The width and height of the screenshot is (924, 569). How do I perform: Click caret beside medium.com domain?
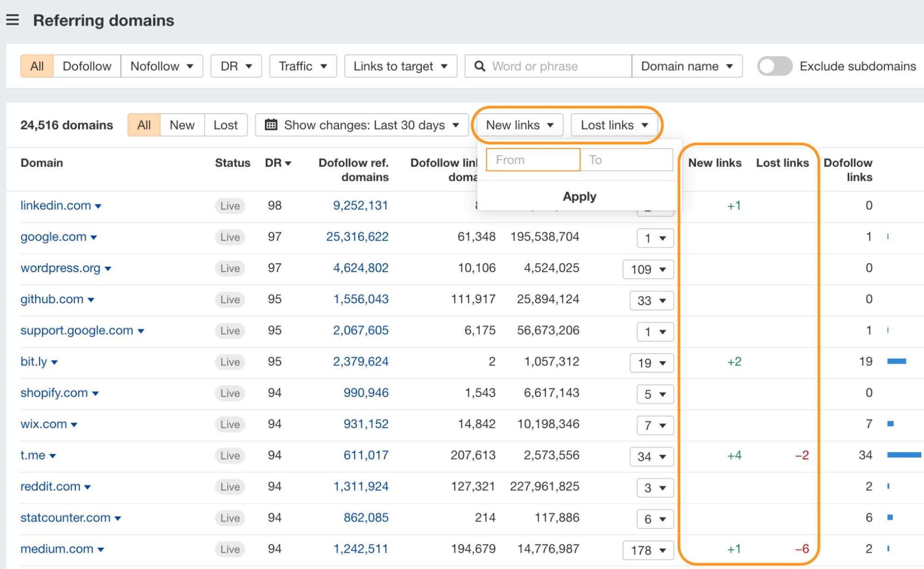pyautogui.click(x=101, y=550)
